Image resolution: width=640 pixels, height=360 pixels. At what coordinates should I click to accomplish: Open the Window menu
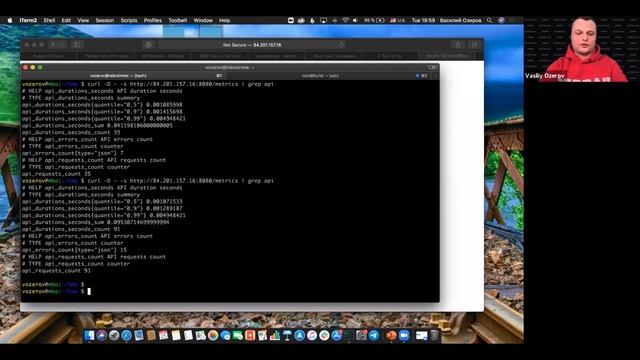tap(203, 20)
